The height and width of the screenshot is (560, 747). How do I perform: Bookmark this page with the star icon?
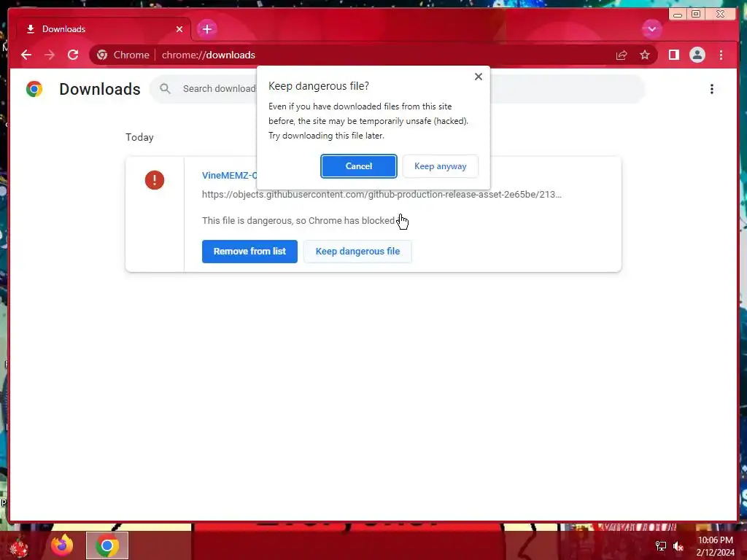[x=645, y=55]
